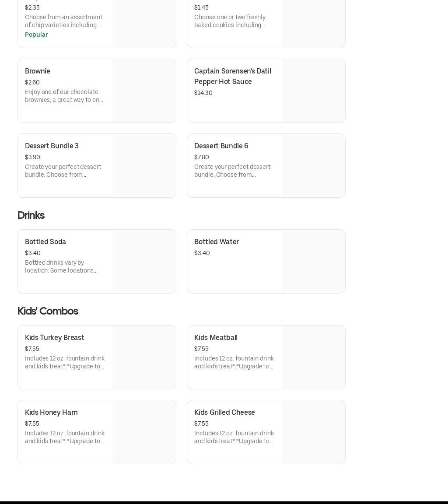Click the Bottled Soda item name
Screen dimensions: 448x504
click(45, 242)
